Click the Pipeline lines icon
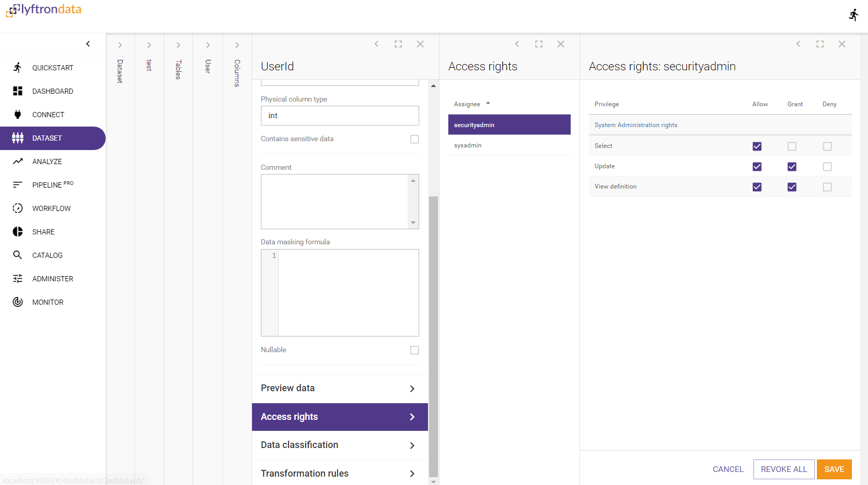868x485 pixels. (x=18, y=185)
